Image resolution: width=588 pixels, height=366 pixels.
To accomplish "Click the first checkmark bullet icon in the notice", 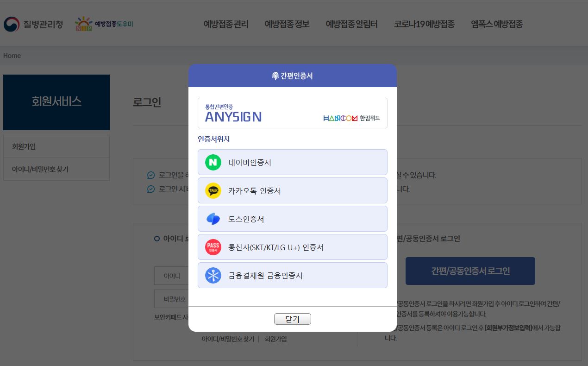I will (150, 175).
